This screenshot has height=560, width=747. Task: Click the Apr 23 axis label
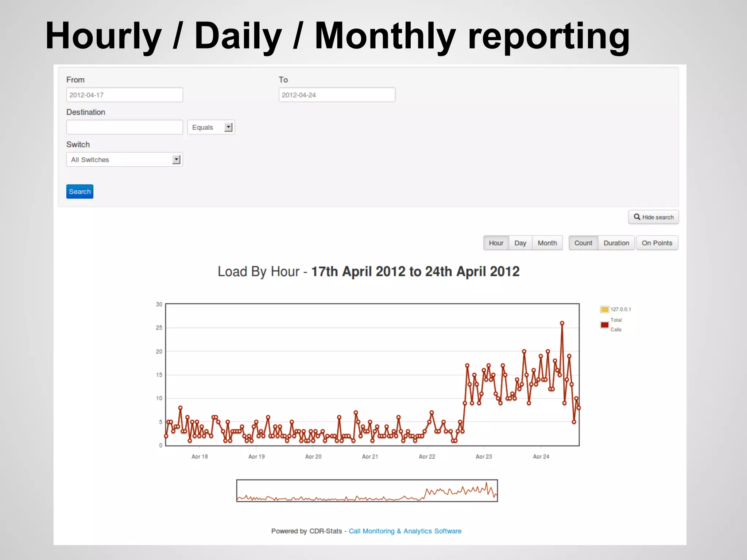(484, 456)
